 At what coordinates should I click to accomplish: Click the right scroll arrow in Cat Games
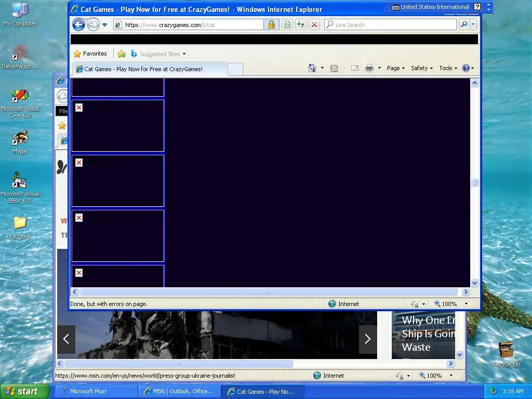coord(465,292)
